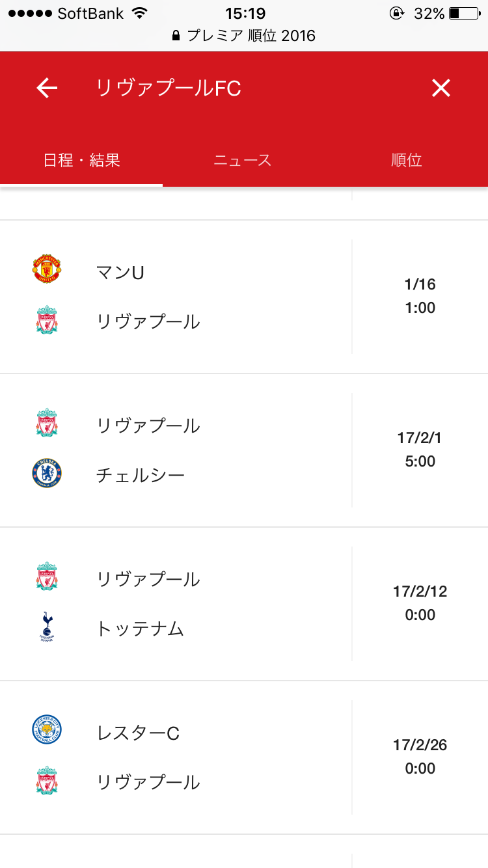
Task: Tap the Leicester City crest
Action: point(47,730)
